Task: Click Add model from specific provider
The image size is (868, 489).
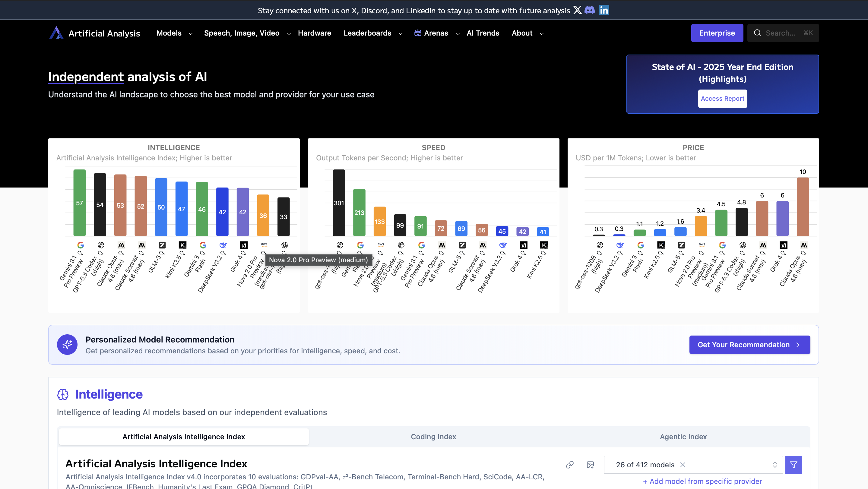Action: 702,481
